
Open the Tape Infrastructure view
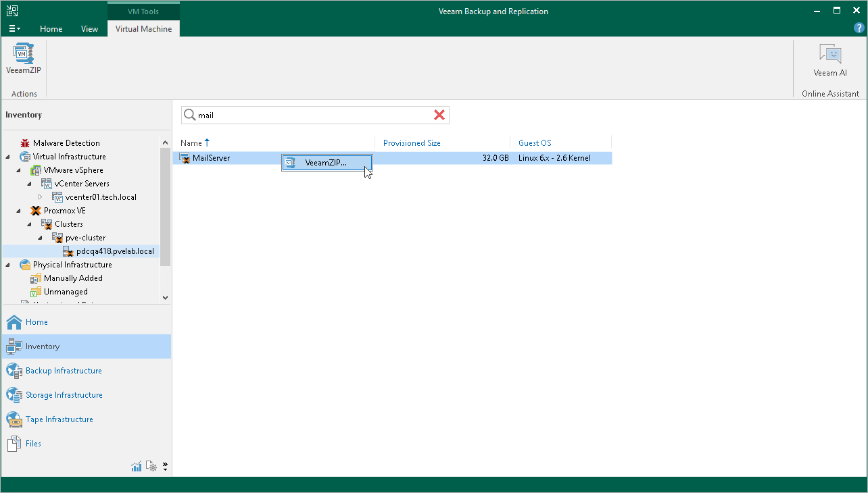86,419
